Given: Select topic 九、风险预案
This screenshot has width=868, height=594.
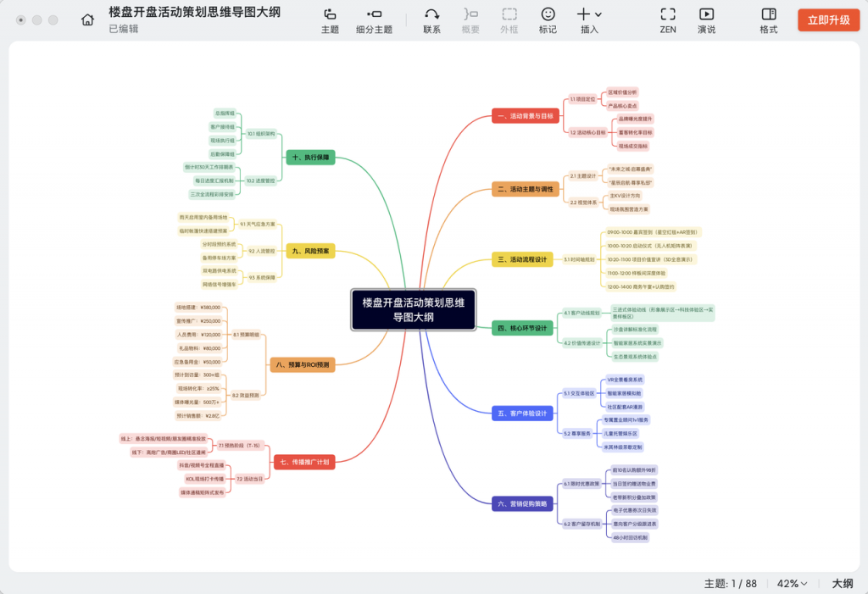Looking at the screenshot, I should (x=310, y=252).
